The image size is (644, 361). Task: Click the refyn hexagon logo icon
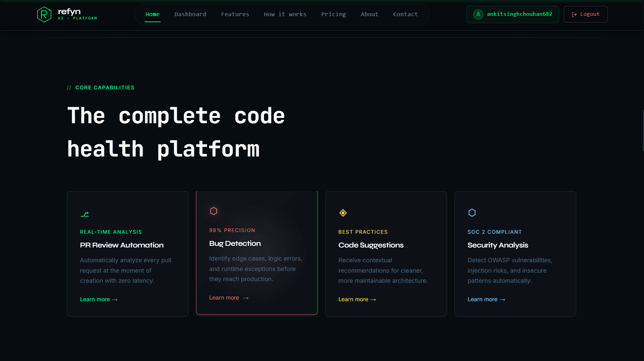point(44,14)
